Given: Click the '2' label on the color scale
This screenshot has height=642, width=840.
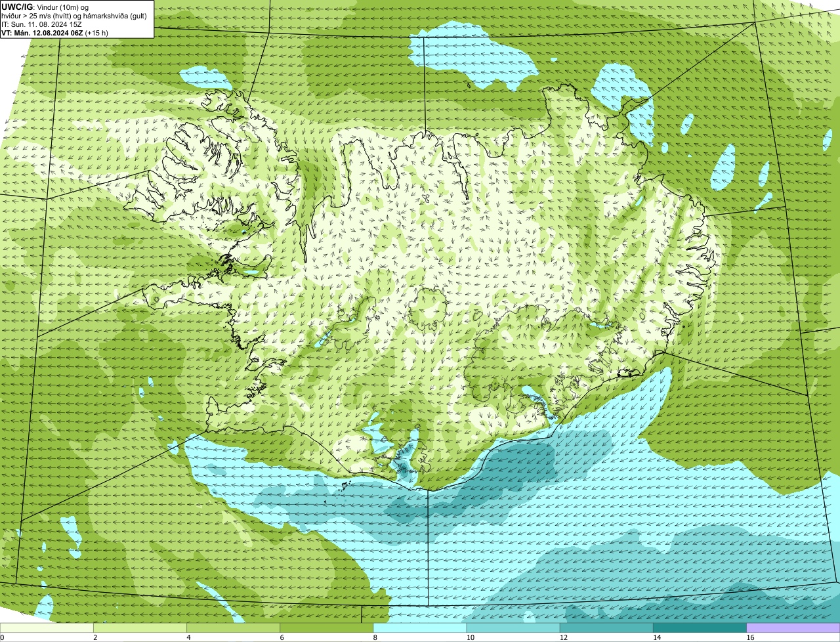Looking at the screenshot, I should [x=95, y=637].
